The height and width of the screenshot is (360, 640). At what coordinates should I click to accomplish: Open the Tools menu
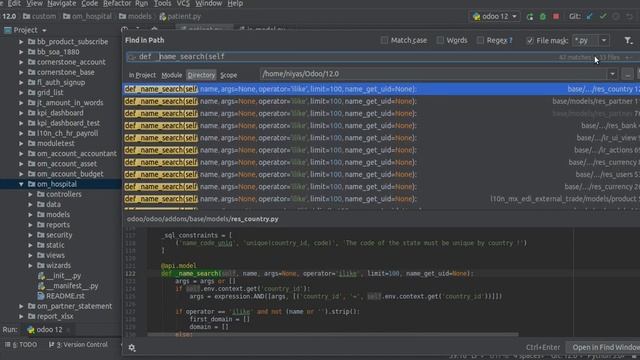click(x=162, y=3)
